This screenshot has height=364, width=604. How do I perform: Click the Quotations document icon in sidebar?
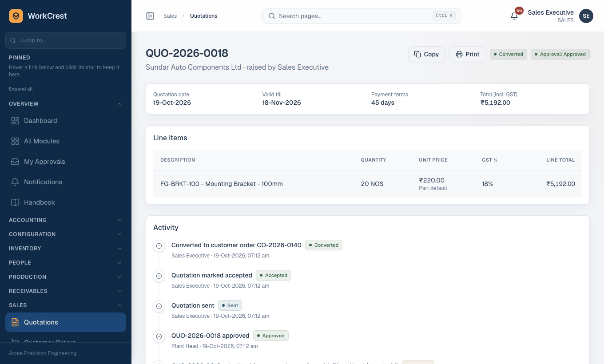15,322
